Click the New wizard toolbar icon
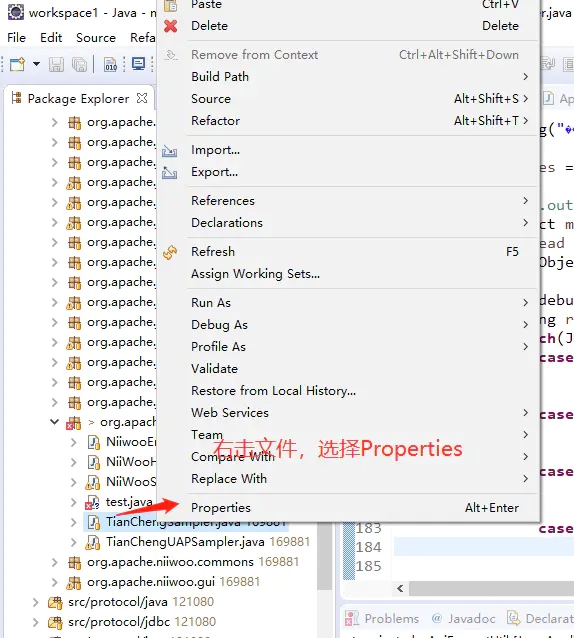 [x=17, y=64]
